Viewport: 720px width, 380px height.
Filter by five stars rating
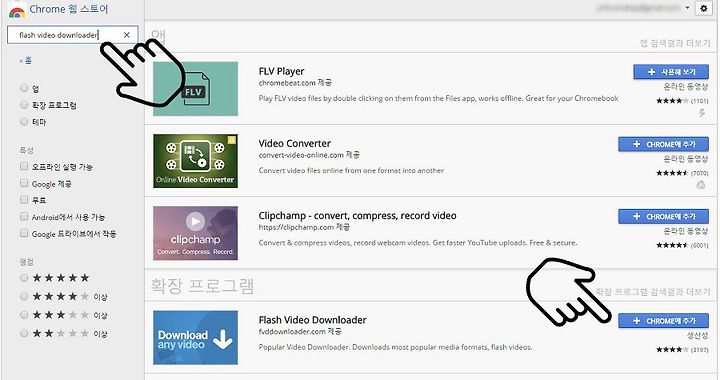click(24, 278)
